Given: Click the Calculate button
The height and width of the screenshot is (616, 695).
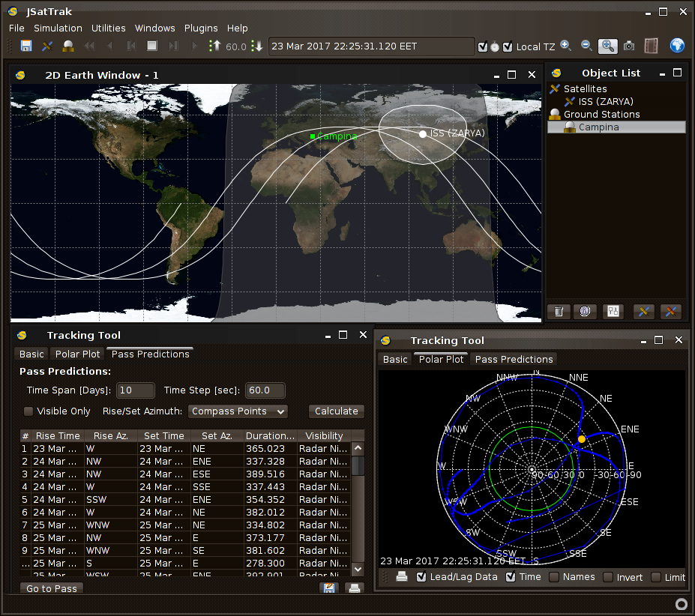Looking at the screenshot, I should [336, 411].
